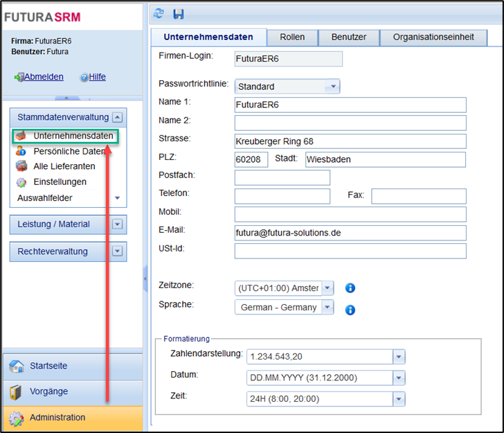The height and width of the screenshot is (433, 504).
Task: Click the Abmelden link
Action: pyautogui.click(x=44, y=77)
